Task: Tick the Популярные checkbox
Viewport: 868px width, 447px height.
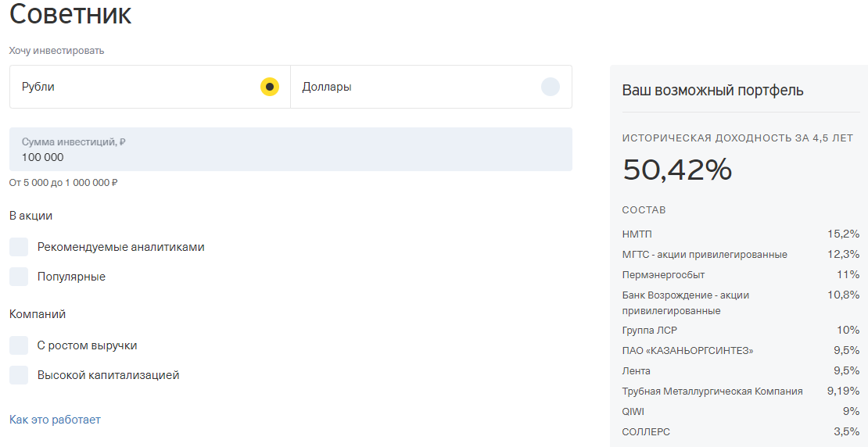Action: (19, 277)
